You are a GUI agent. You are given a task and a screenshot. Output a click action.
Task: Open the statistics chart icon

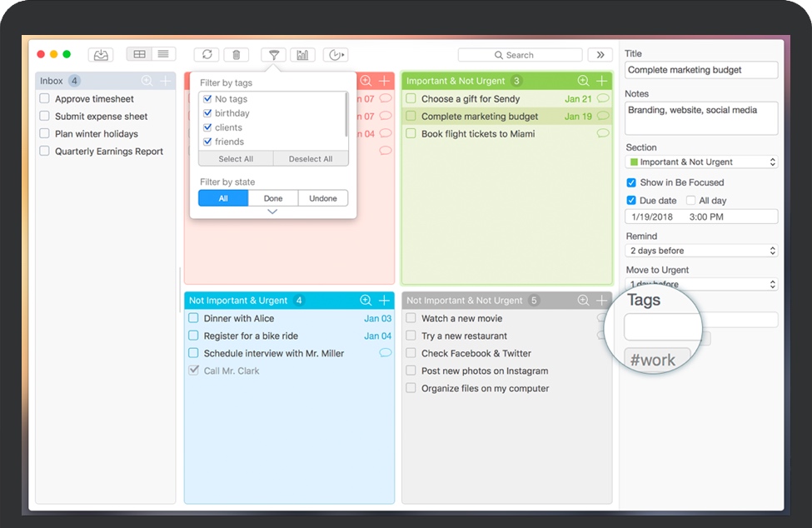tap(302, 55)
